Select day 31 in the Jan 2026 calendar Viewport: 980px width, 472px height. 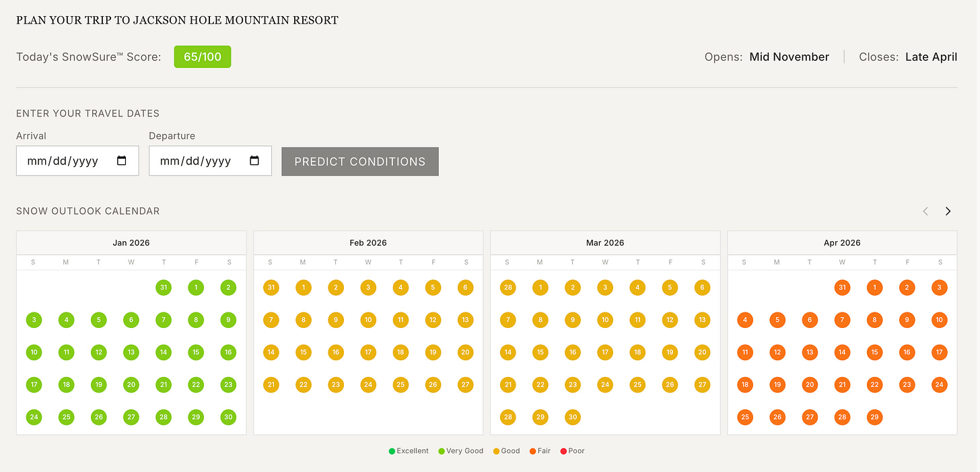point(164,288)
